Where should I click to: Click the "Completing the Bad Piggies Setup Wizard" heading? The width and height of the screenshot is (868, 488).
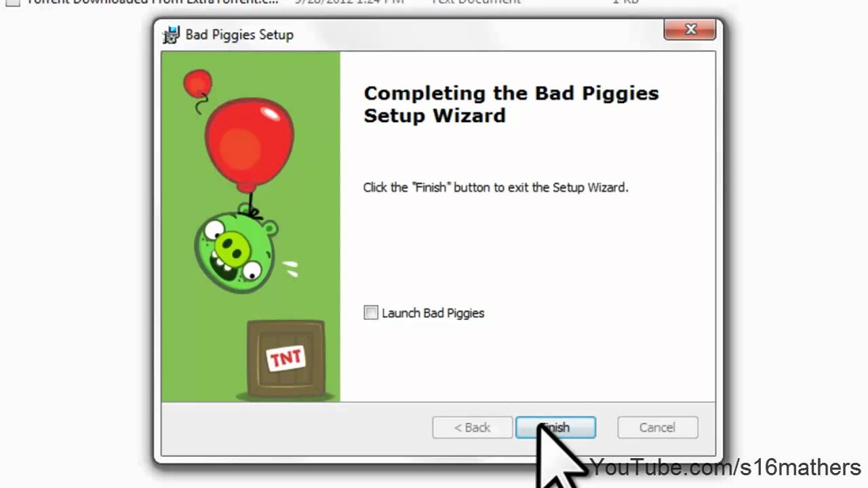coord(511,104)
